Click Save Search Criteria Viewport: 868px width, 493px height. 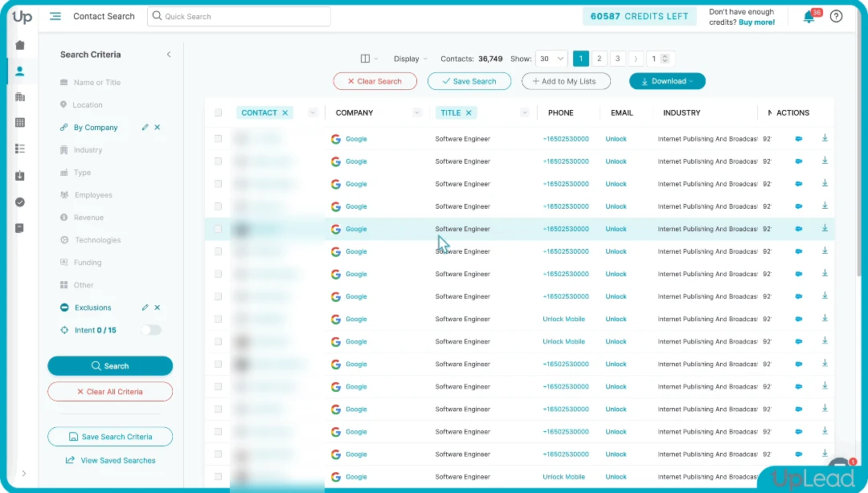pos(110,437)
